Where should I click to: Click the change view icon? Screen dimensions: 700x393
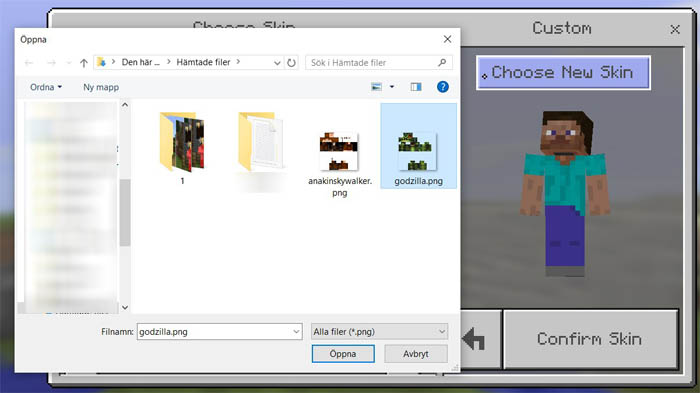[x=376, y=87]
